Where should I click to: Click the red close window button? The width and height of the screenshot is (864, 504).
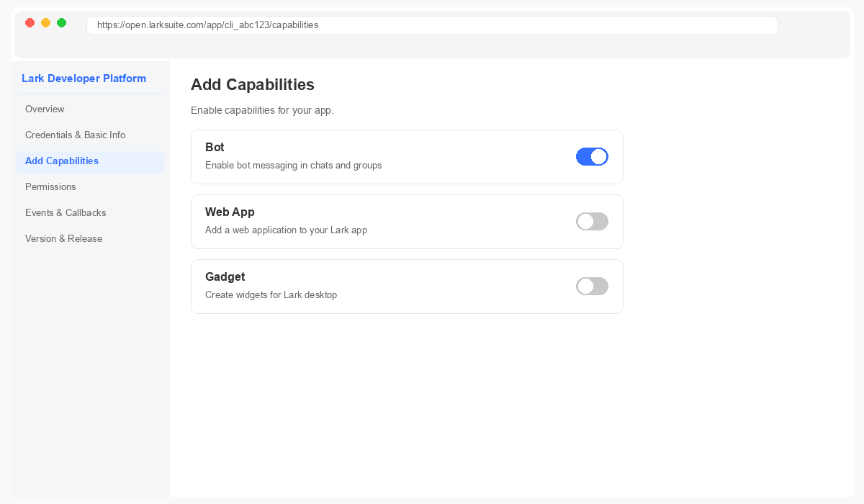click(x=30, y=23)
